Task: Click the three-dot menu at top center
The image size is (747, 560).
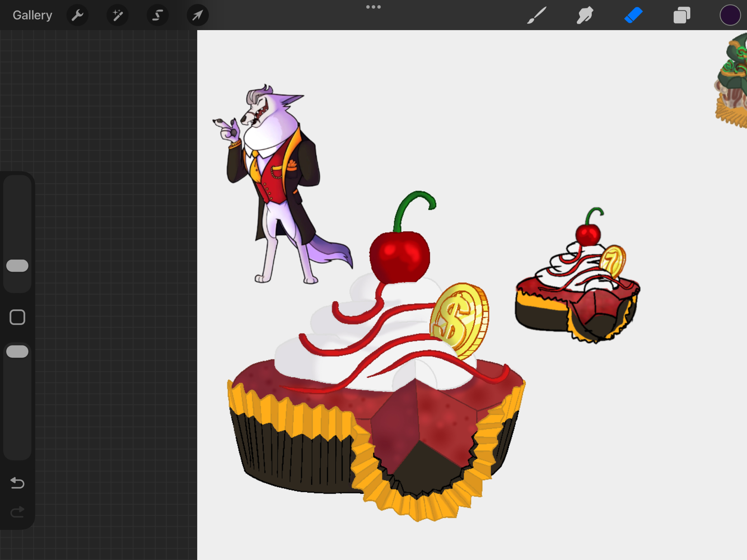Action: 373,7
